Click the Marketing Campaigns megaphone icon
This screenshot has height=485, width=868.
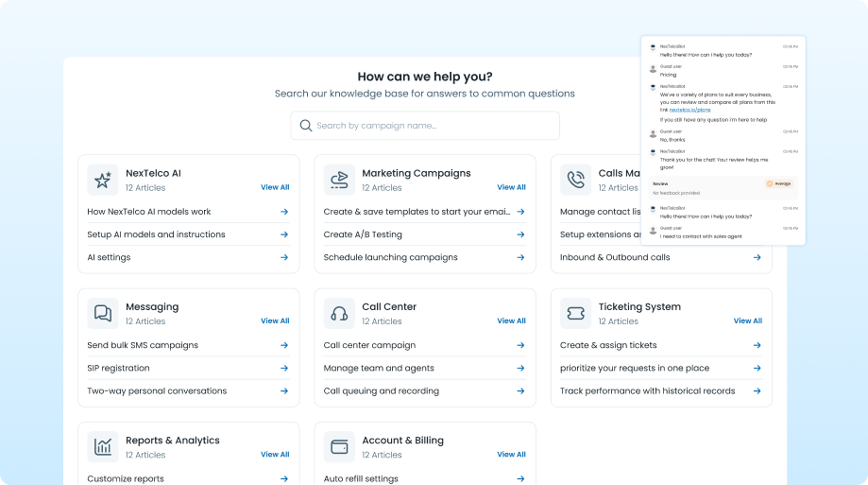point(339,180)
